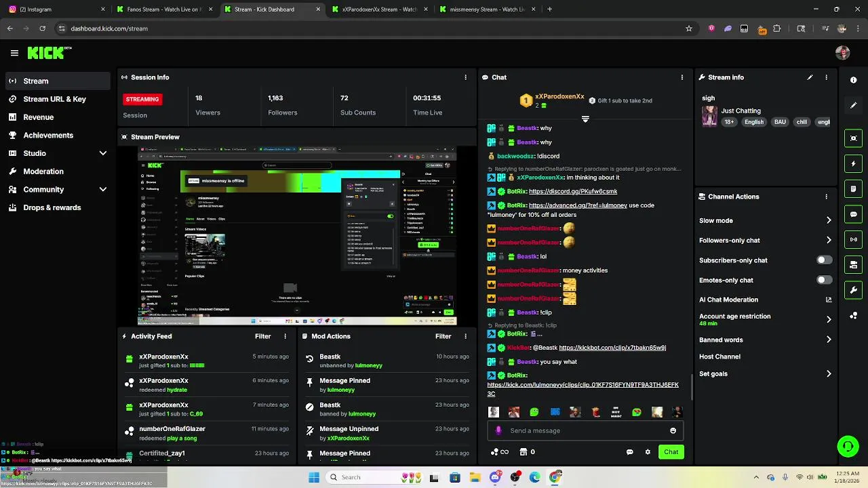The height and width of the screenshot is (488, 868).
Task: Click the channel points icon below message box
Action: [499, 452]
